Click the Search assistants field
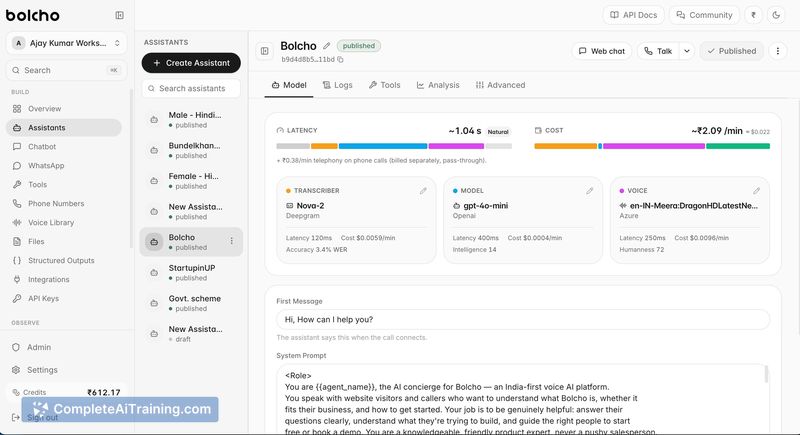800x435 pixels. [191, 88]
